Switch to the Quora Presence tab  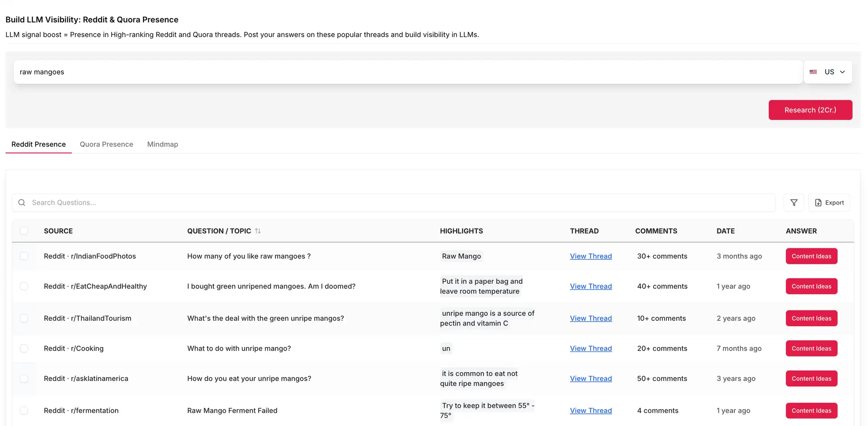click(x=106, y=144)
